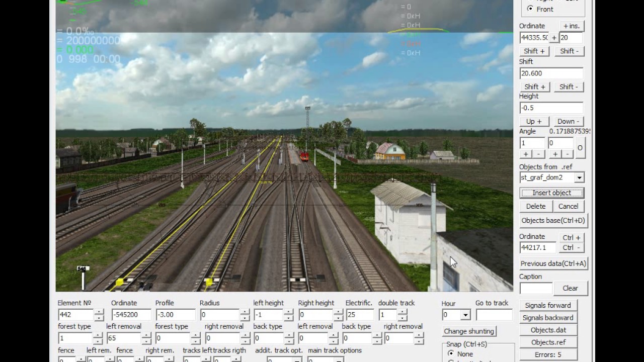Viewport: 644px width, 362px height.
Task: Click Shift - under the Ordinate field
Action: pos(569,51)
